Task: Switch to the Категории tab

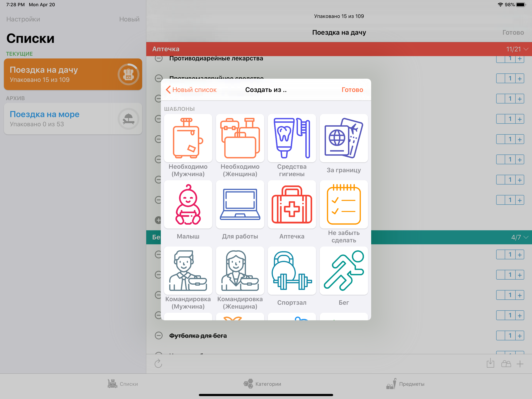Action: (x=262, y=384)
